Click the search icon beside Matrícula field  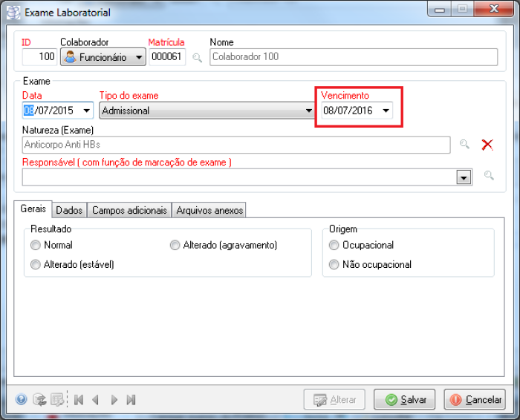(197, 57)
